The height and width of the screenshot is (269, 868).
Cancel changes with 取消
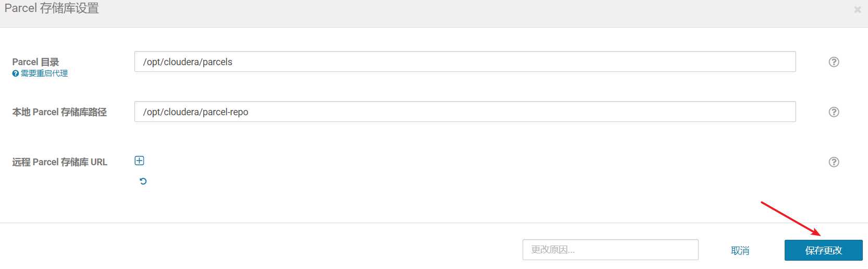tap(740, 251)
